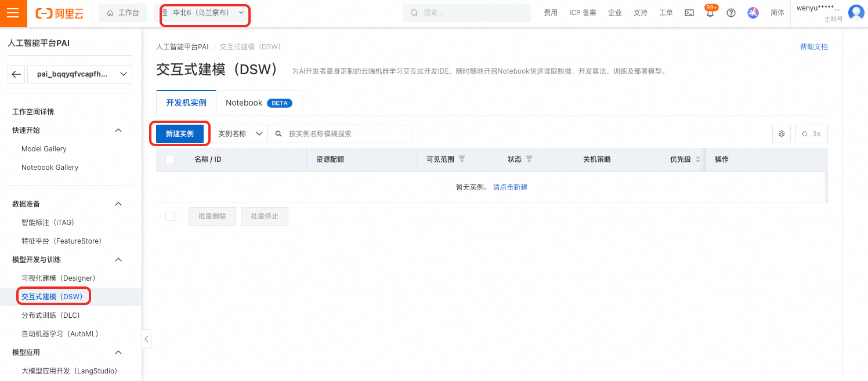868x381 pixels.
Task: Open 企业 in top menu
Action: tap(615, 13)
